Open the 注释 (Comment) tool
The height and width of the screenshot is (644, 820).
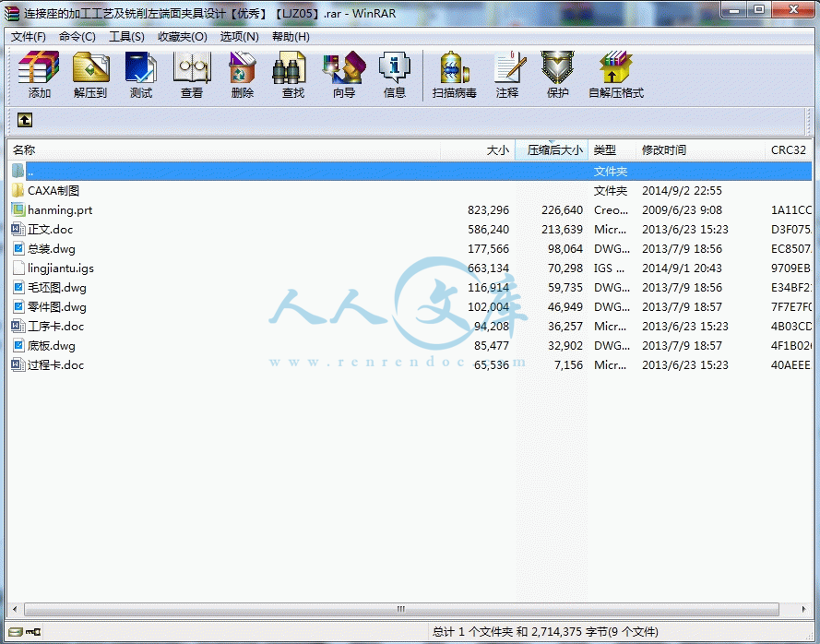point(510,67)
